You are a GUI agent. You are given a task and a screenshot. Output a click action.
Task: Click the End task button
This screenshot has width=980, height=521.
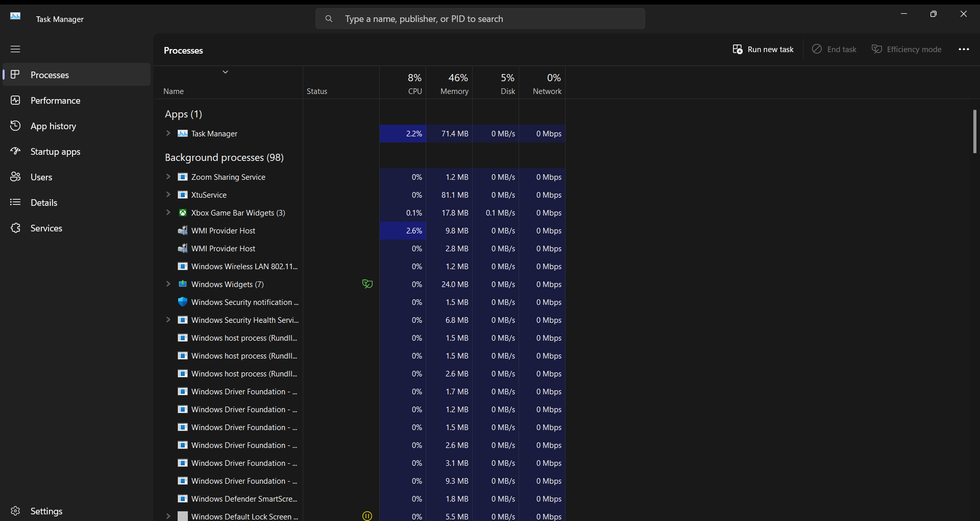834,49
